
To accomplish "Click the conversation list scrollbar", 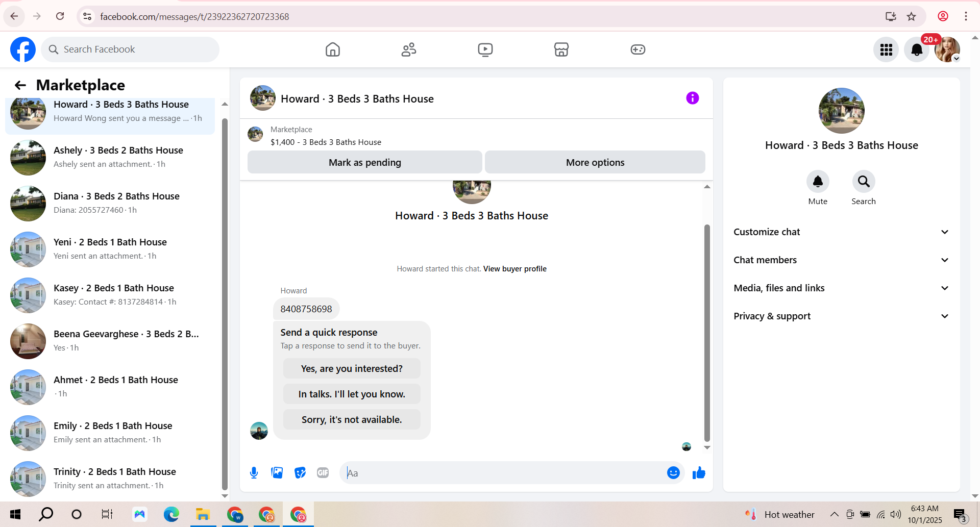I will [225, 304].
